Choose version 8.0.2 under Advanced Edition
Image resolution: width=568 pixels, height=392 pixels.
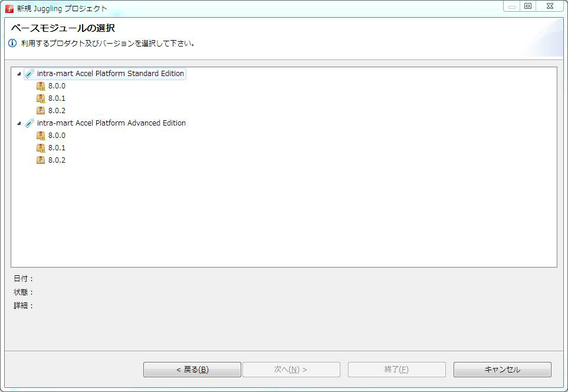[57, 160]
